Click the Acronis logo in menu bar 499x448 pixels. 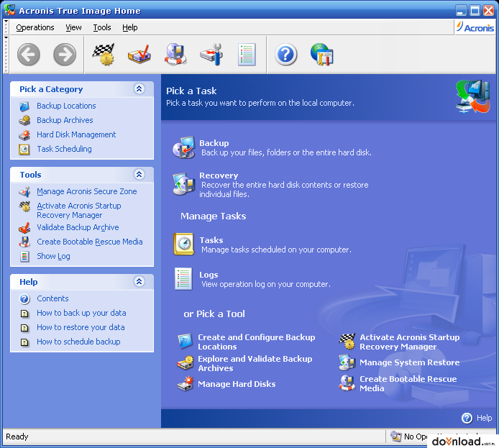475,27
